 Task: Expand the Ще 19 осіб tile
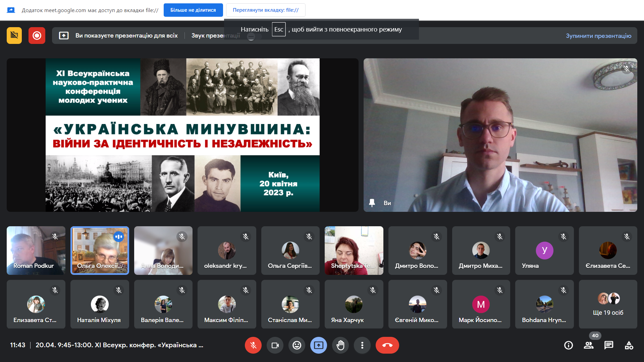click(x=608, y=304)
